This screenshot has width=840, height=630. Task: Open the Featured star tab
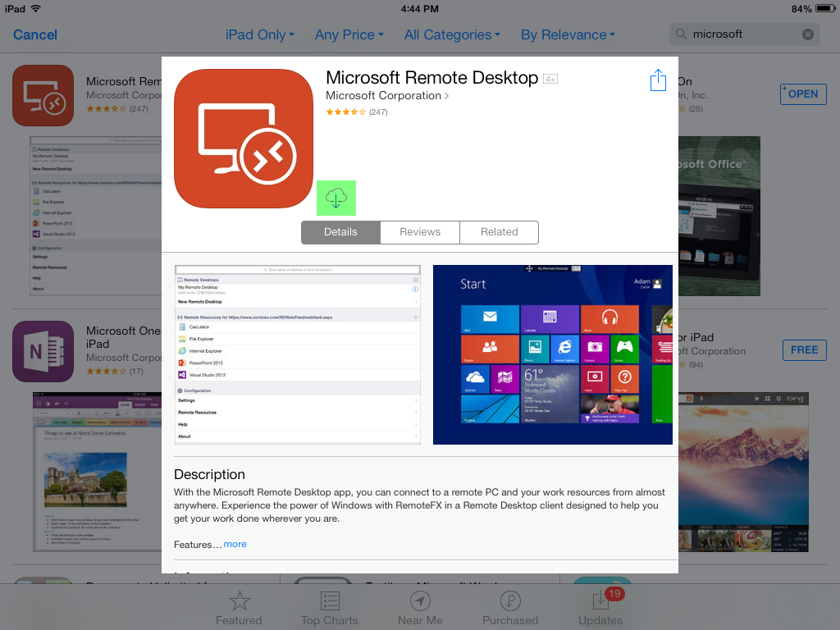coord(239,609)
